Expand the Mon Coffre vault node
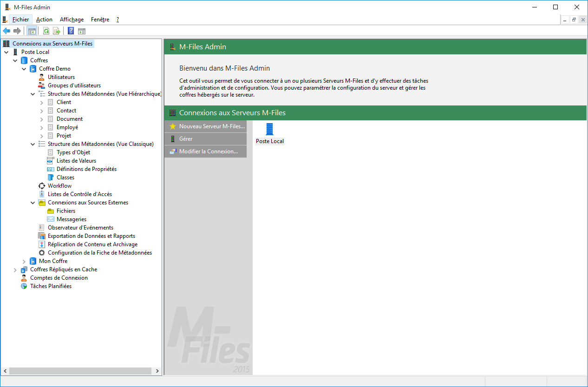Image resolution: width=588 pixels, height=387 pixels. click(x=24, y=261)
